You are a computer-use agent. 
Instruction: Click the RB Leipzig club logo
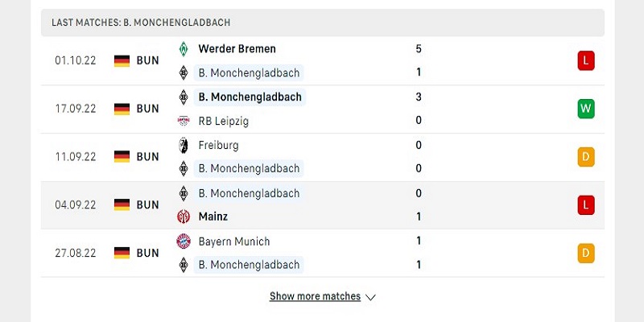(x=184, y=121)
